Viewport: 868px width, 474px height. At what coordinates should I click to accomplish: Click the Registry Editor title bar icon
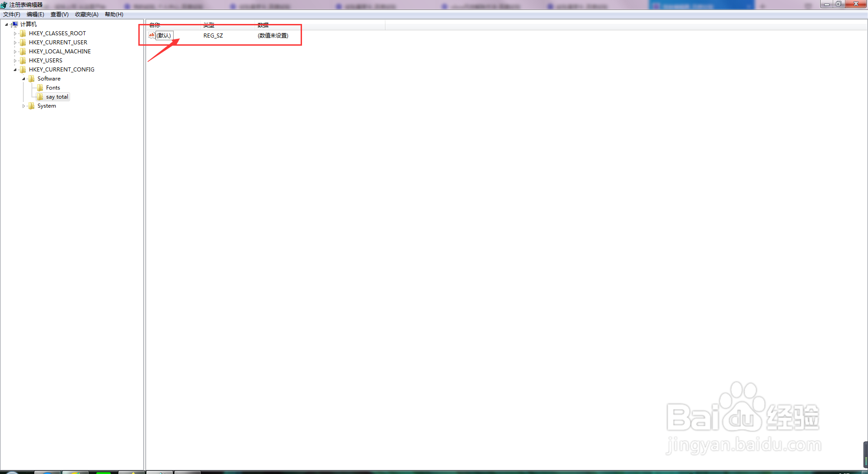tap(4, 5)
